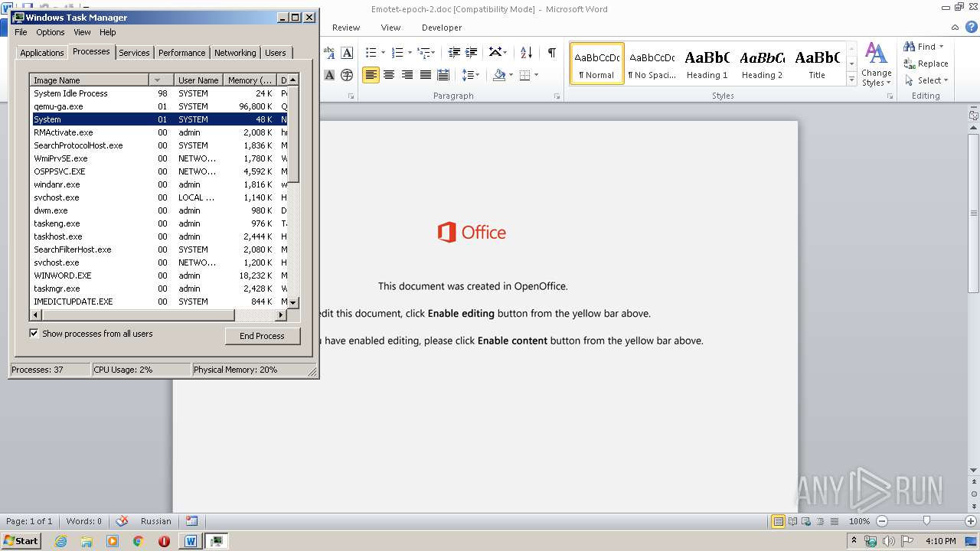Open the Review ribbon tab
The width and height of the screenshot is (980, 551).
point(346,28)
